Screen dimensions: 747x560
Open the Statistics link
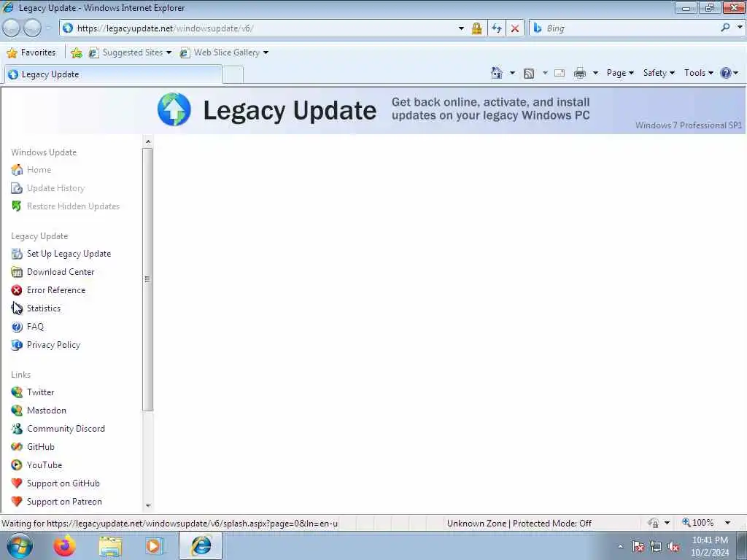(x=44, y=308)
